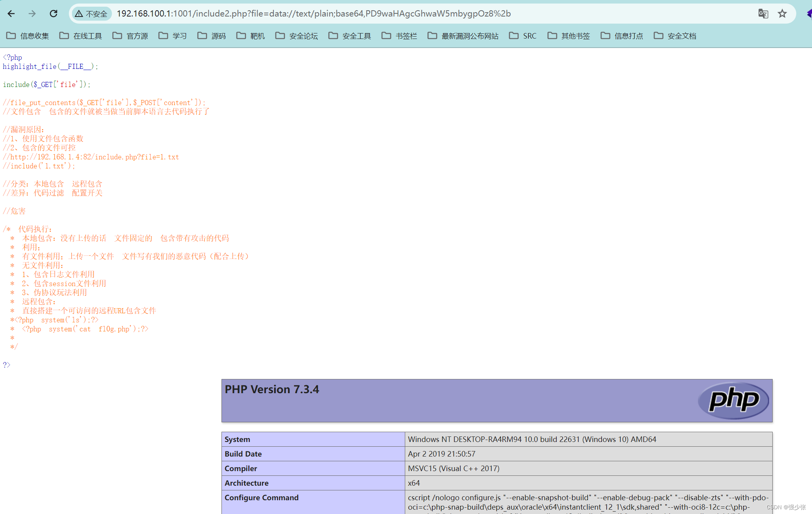Open the 源码 bookmark folder

click(212, 36)
